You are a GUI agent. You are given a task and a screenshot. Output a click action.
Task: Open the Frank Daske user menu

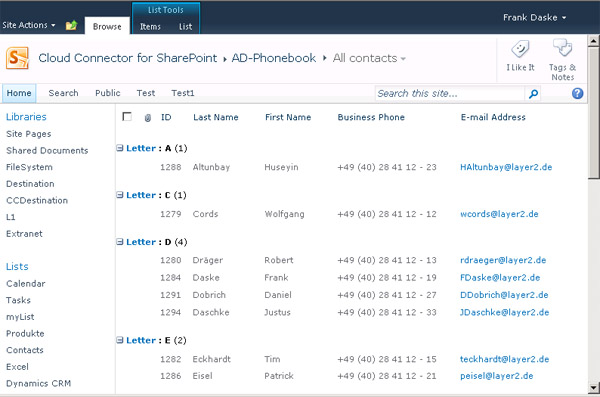coord(534,18)
